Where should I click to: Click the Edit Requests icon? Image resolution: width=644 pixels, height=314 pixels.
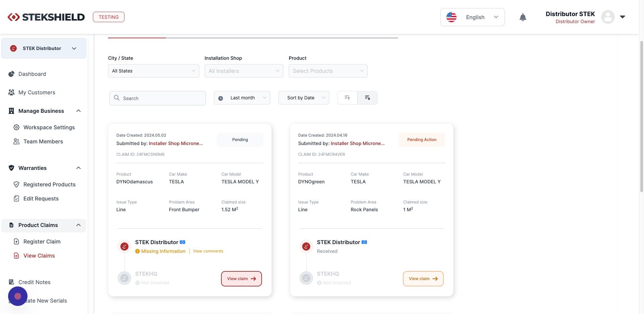tap(16, 198)
